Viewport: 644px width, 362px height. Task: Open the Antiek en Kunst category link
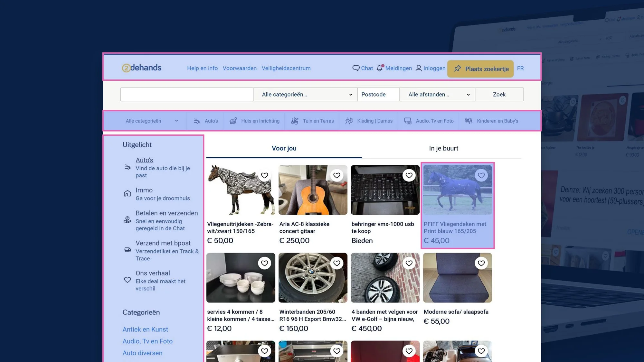click(x=145, y=330)
